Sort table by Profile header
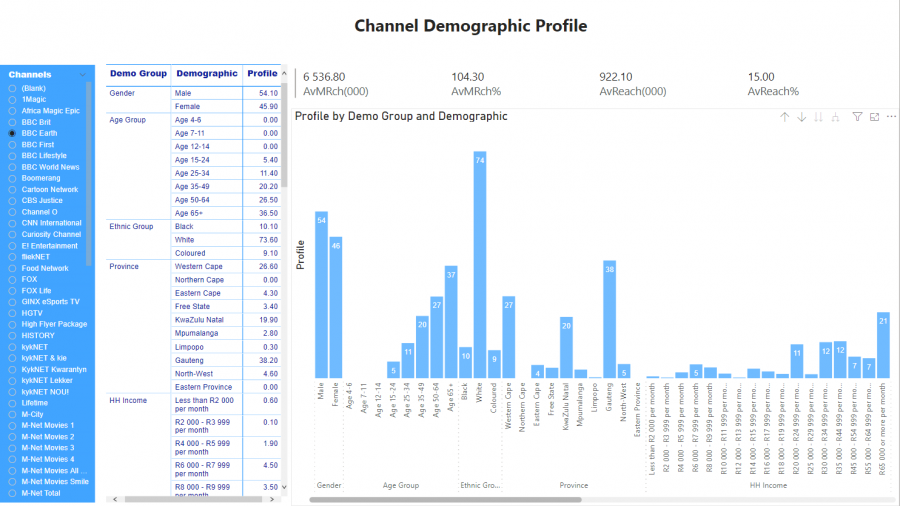Image resolution: width=900 pixels, height=506 pixels. point(262,73)
